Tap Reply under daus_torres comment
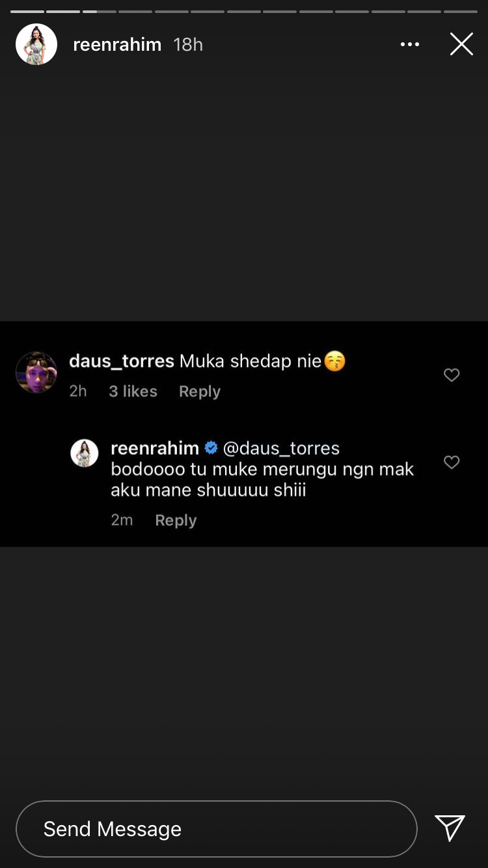The width and height of the screenshot is (488, 868). click(200, 391)
